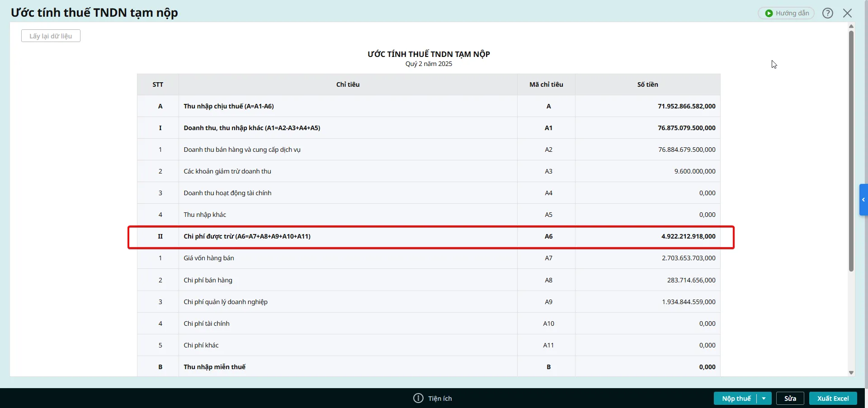Viewport: 868px width, 408px height.
Task: Click amount 9.600.000,000
Action: [695, 171]
